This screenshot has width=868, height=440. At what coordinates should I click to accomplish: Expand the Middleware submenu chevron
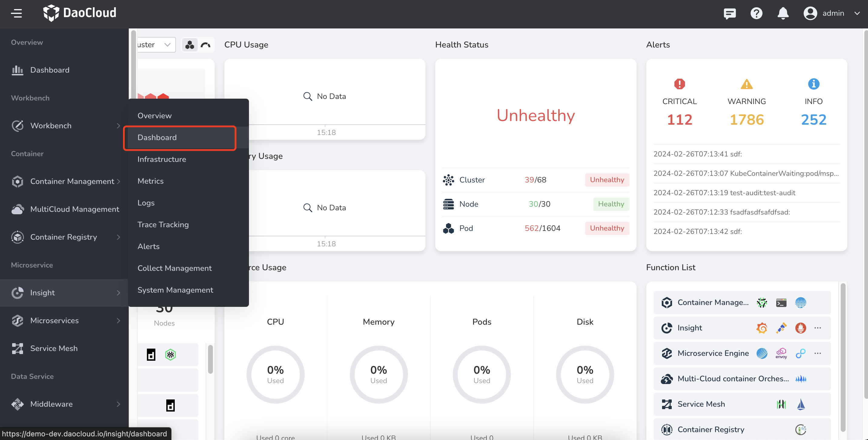coord(118,404)
